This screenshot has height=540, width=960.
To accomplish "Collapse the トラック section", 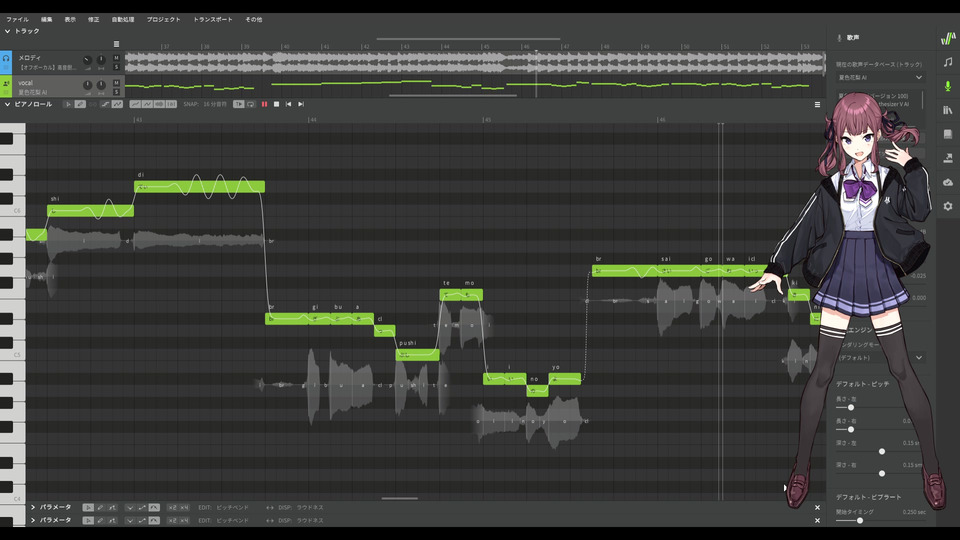I will click(7, 31).
